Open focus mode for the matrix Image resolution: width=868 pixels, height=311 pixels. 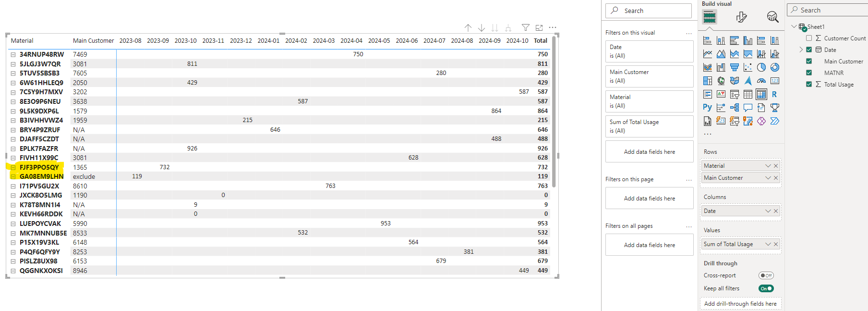539,28
